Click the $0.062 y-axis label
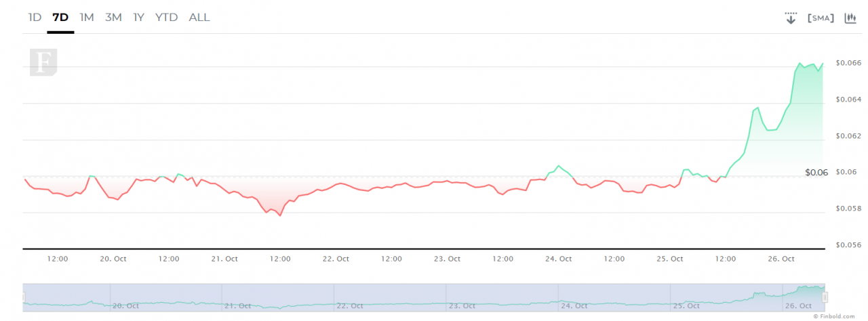 [848, 136]
